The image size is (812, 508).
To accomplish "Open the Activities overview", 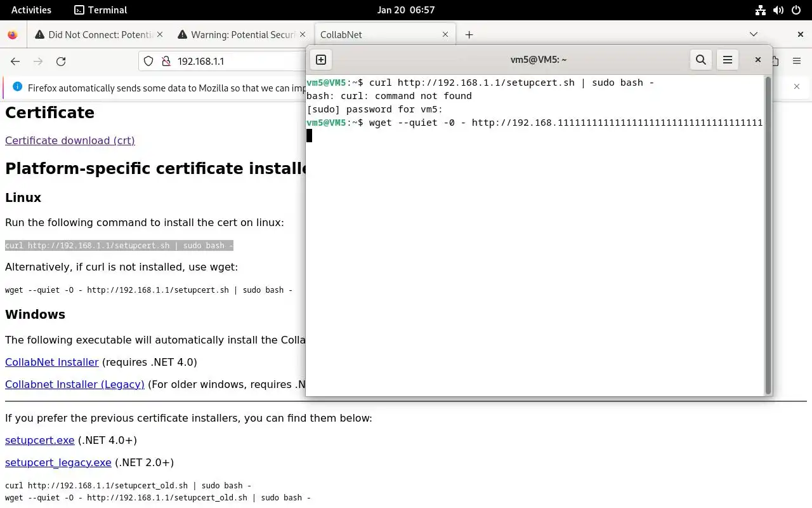I will click(x=31, y=10).
